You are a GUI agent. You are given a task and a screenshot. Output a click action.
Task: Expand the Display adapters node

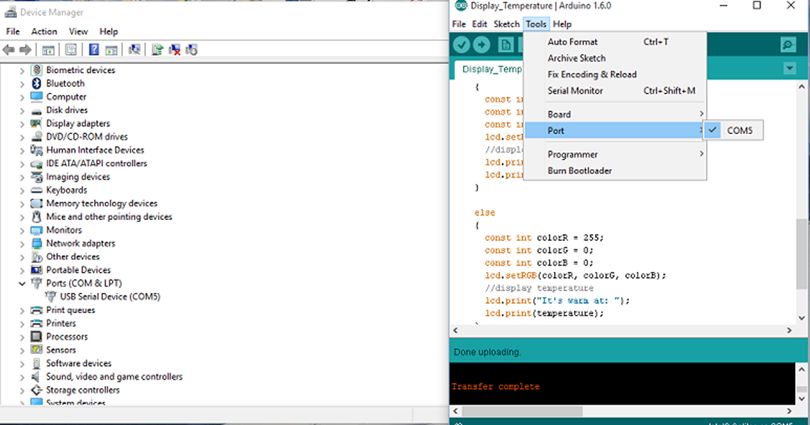click(x=22, y=123)
